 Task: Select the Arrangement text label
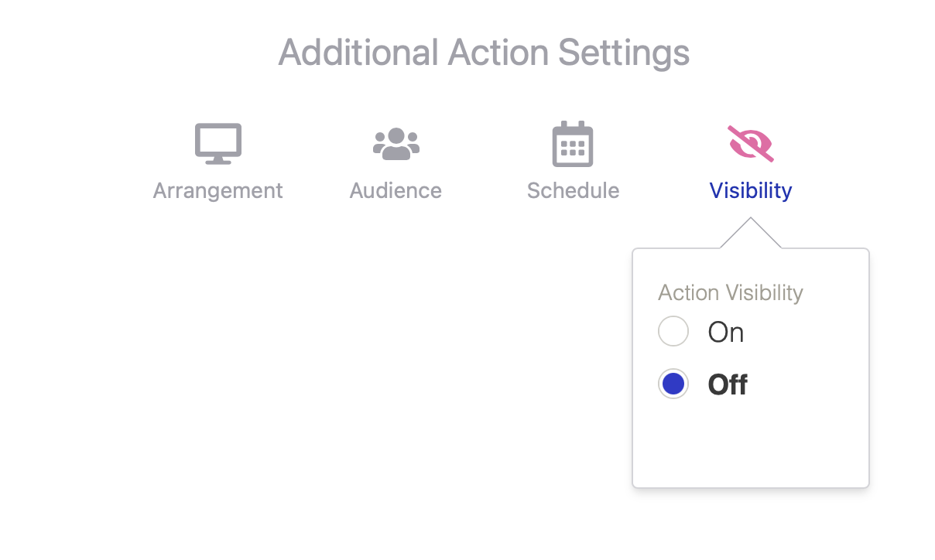coord(217,190)
